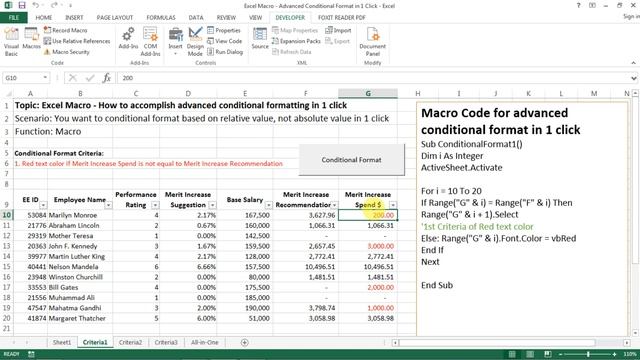Screen dimensions: 640x360
Task: Switch to the Criteria2 sheet tab
Action: (130, 342)
